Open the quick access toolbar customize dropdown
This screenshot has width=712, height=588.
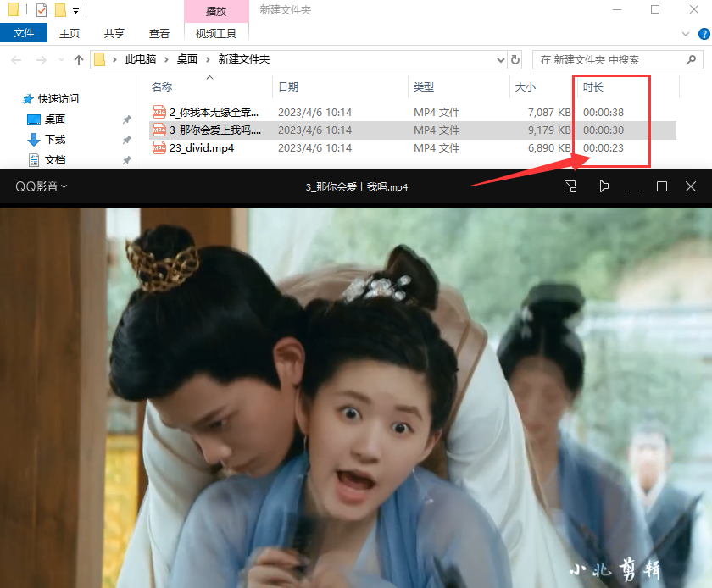[75, 10]
